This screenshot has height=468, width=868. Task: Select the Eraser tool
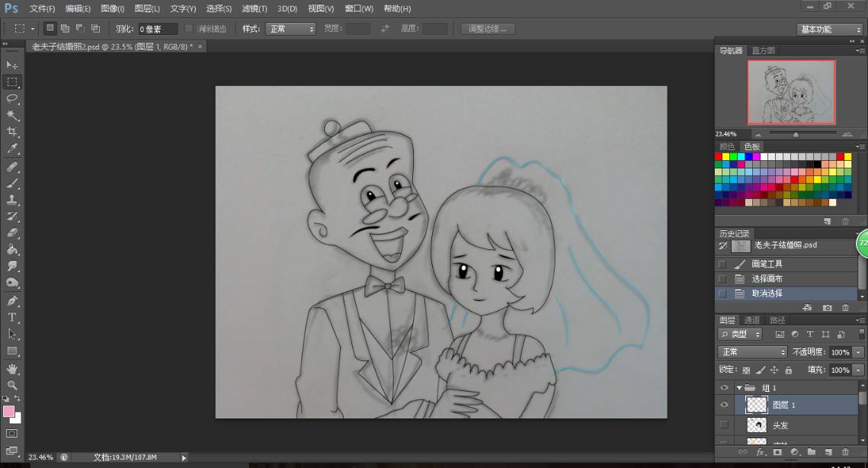coord(11,233)
